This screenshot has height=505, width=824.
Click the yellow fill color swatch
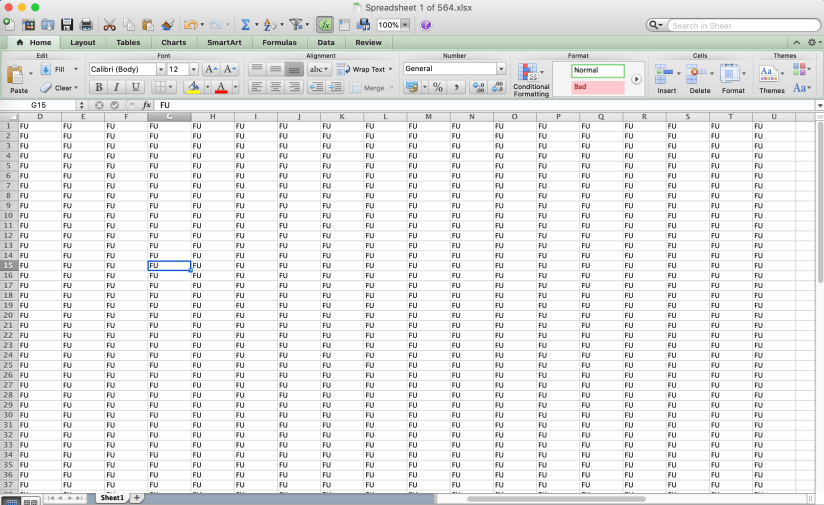(x=193, y=87)
